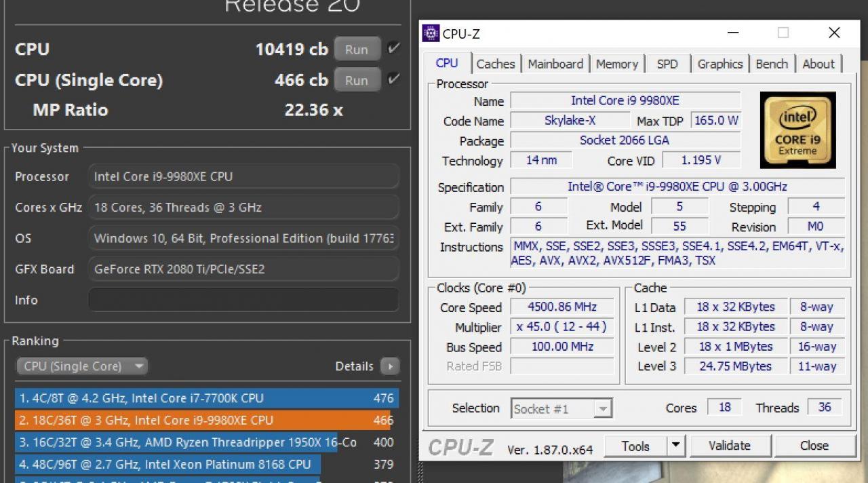Switch to the Graphics tab
Viewport: 868px width, 483px height.
point(719,63)
